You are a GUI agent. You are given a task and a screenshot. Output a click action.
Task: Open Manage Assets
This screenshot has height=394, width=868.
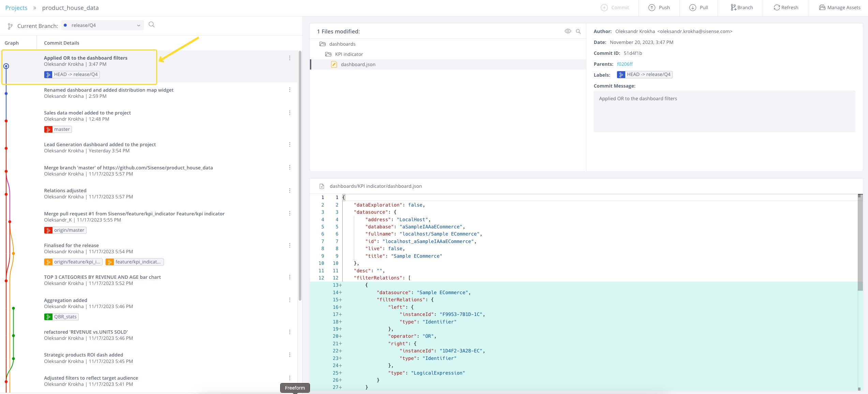(840, 7)
